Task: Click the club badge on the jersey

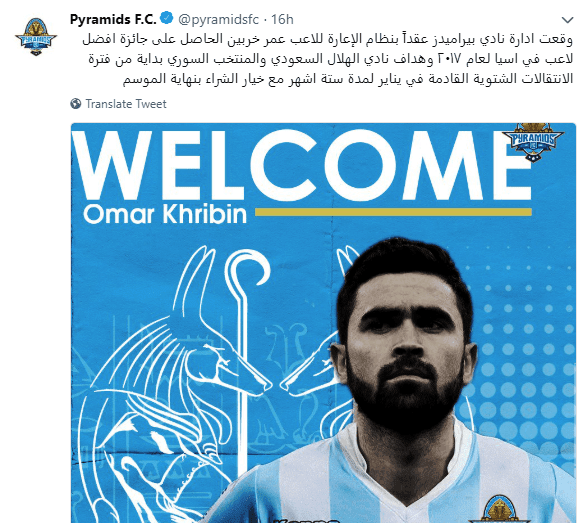Action: pos(499,509)
